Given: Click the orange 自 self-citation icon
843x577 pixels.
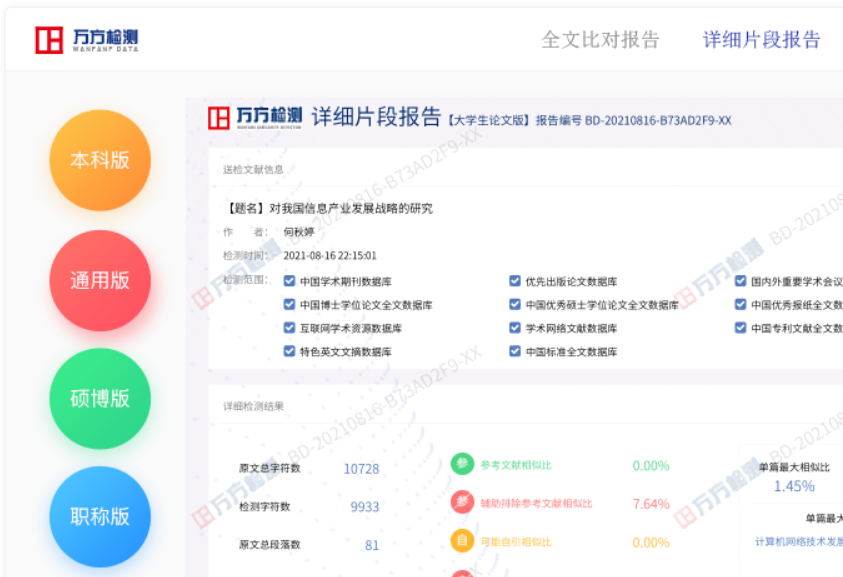Looking at the screenshot, I should tap(462, 541).
